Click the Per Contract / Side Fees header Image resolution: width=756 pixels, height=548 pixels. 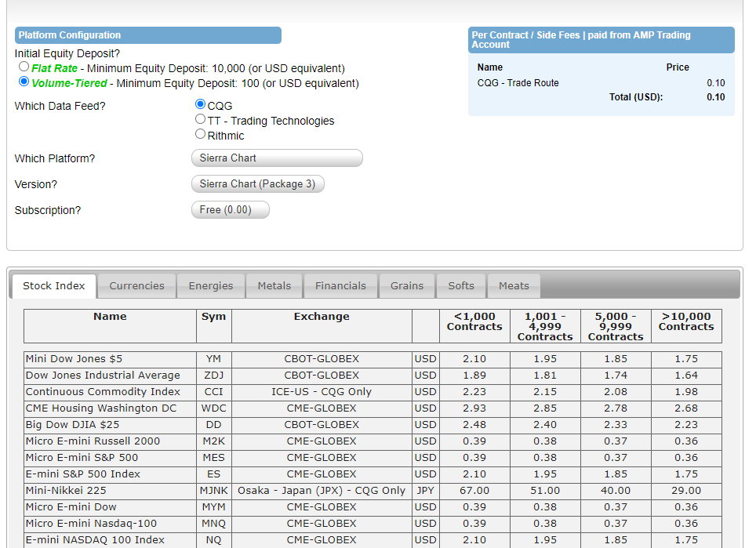(602, 40)
